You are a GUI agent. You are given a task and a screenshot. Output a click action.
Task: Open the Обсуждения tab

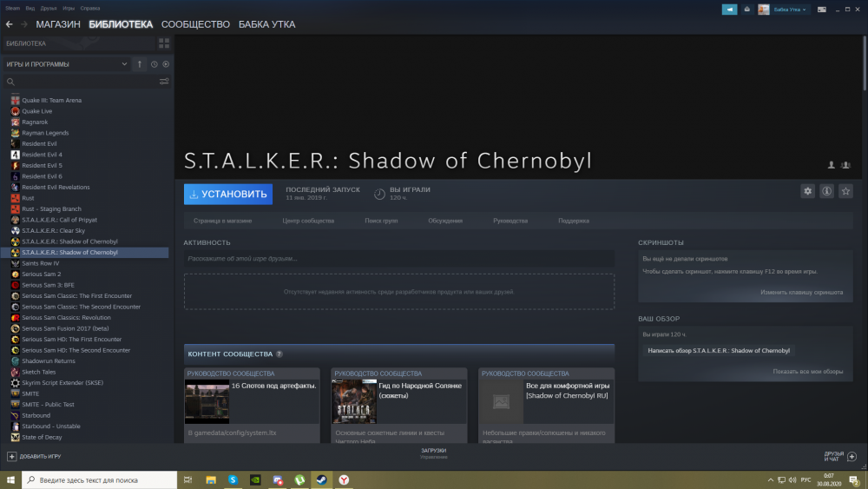(445, 221)
